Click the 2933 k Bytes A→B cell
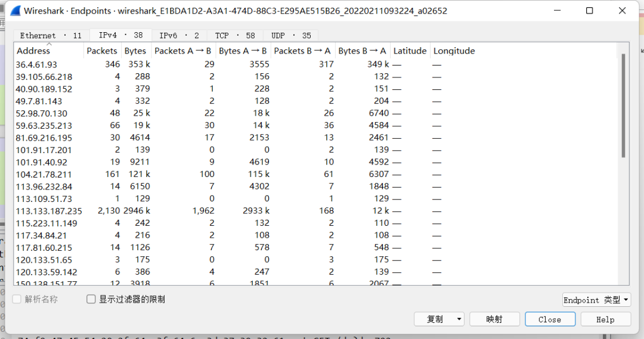644x339 pixels. [256, 211]
